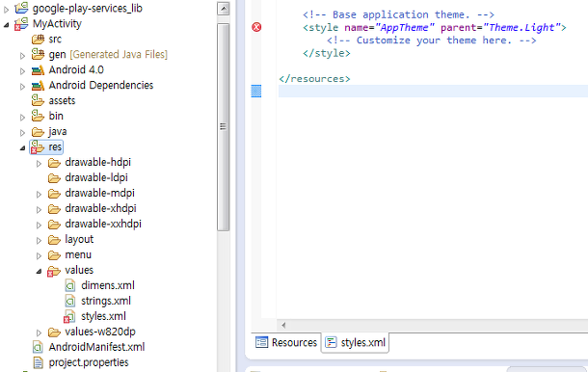This screenshot has width=588, height=372.
Task: Click the editor horizontal scroll-left arrow
Action: pyautogui.click(x=283, y=325)
